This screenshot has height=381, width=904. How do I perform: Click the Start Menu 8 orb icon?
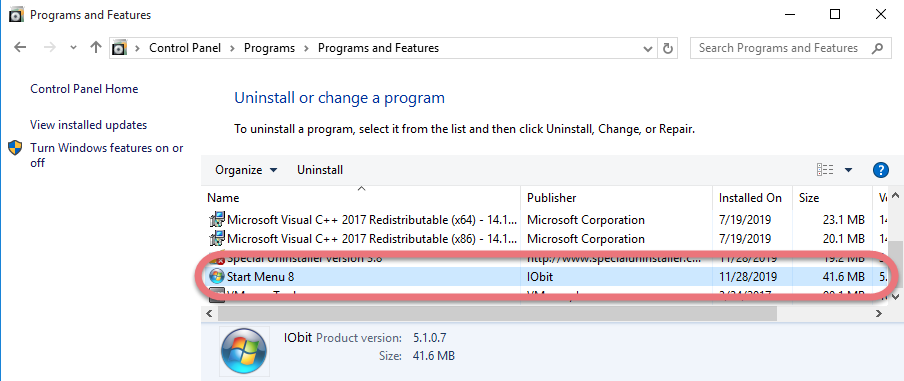coord(217,277)
